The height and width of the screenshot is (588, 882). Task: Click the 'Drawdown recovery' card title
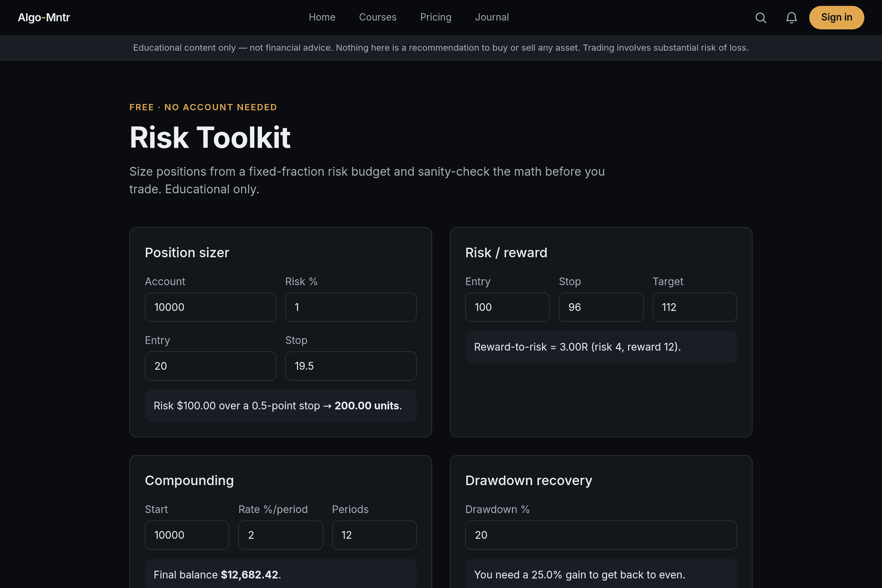[x=529, y=480]
